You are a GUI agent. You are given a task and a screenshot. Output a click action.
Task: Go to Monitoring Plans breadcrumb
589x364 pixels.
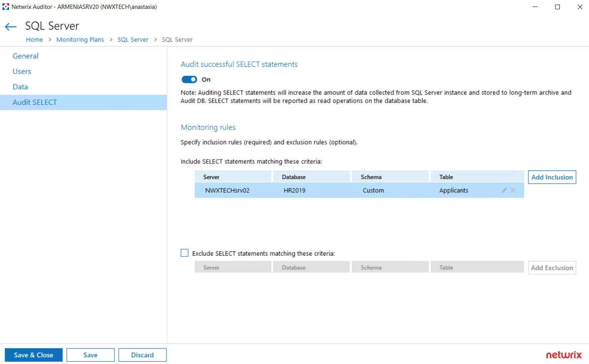pyautogui.click(x=80, y=39)
